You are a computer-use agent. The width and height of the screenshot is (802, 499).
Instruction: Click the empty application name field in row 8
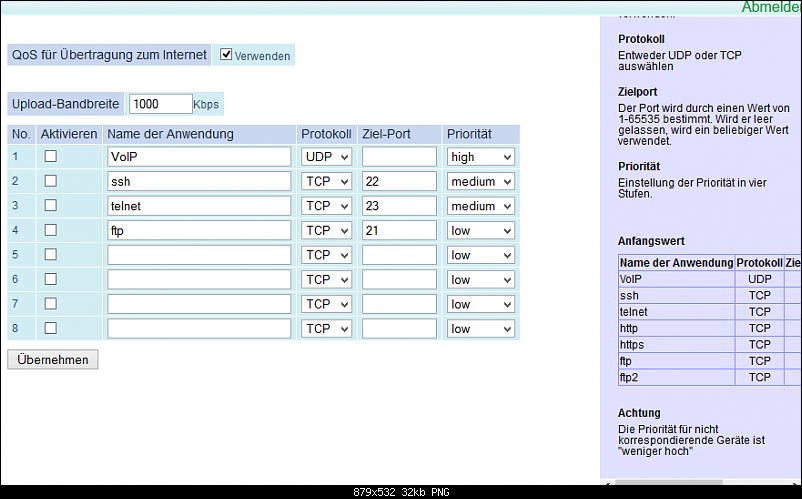[199, 329]
